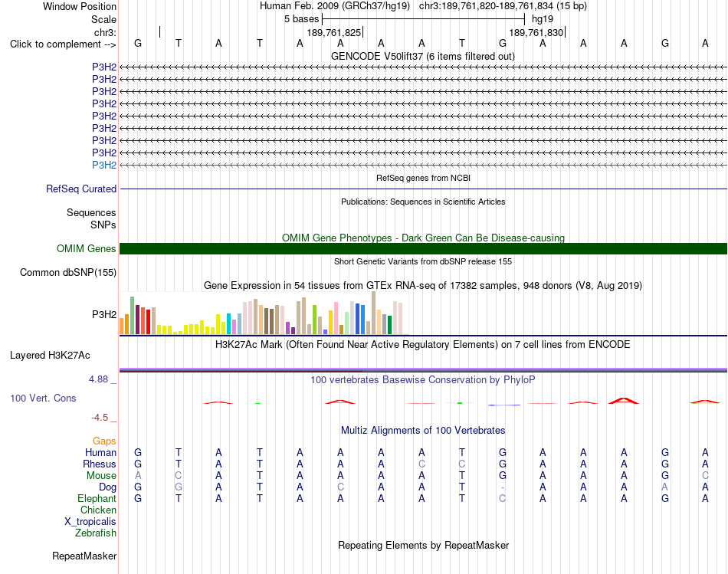Click 'Multiz Alignments of 100 Vertebrates' title

(x=423, y=431)
